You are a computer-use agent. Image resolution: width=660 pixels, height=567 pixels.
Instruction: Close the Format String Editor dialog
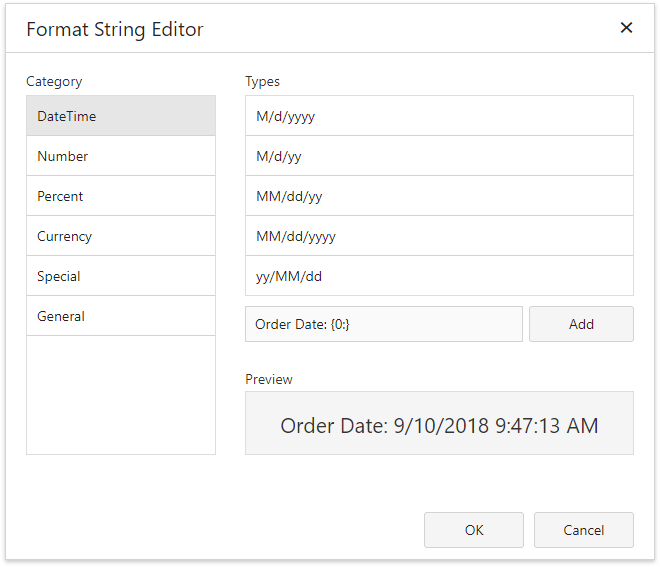coord(626,28)
